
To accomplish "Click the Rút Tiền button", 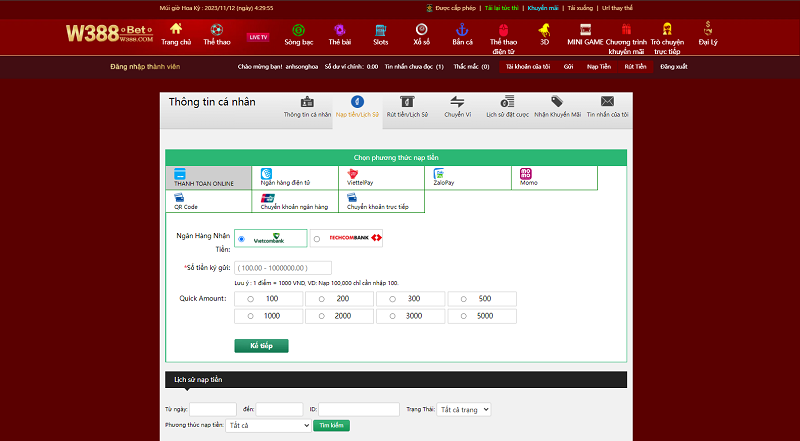I will click(x=635, y=67).
